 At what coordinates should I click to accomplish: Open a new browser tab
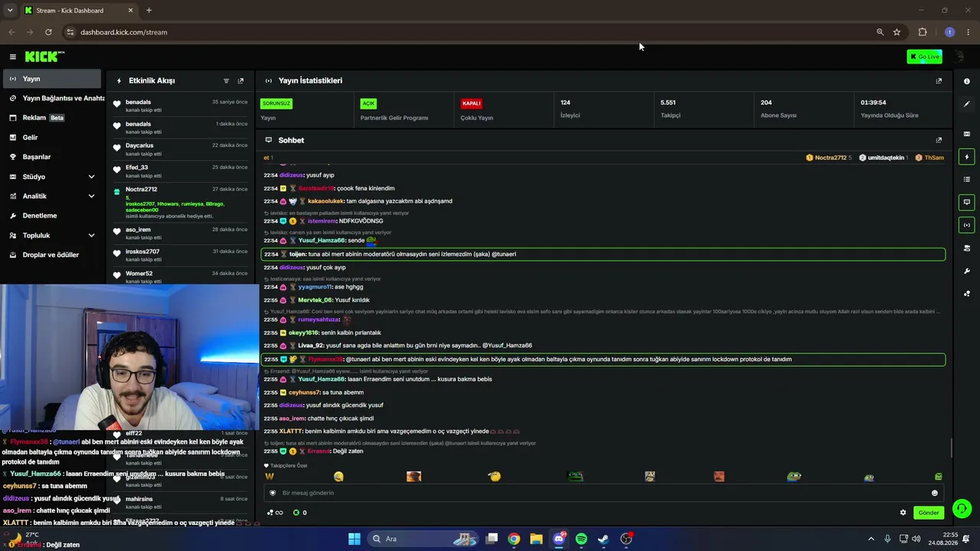click(149, 11)
